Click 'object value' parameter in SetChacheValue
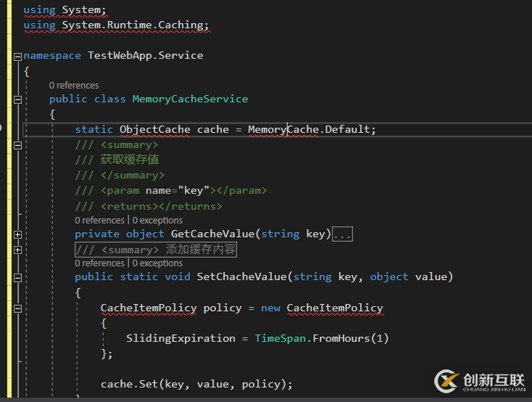 point(409,276)
